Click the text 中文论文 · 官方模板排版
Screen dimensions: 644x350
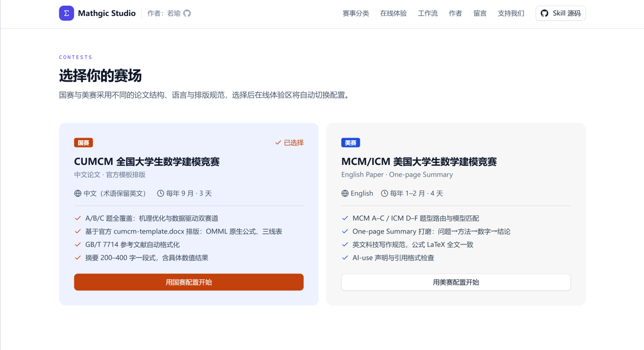[110, 175]
